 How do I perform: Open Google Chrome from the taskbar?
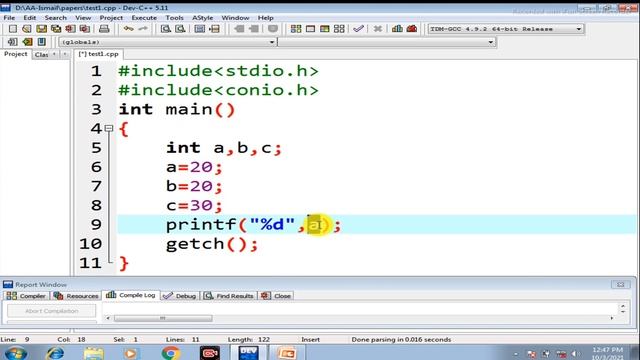pyautogui.click(x=171, y=353)
